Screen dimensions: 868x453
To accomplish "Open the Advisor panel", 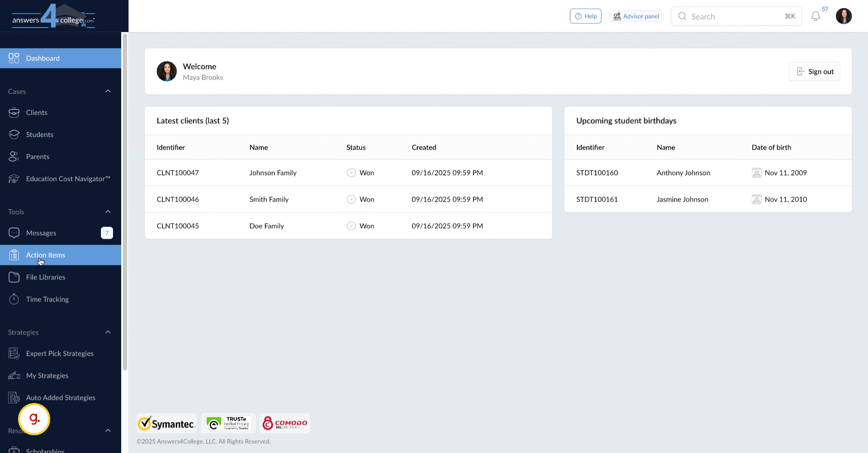I will click(636, 16).
